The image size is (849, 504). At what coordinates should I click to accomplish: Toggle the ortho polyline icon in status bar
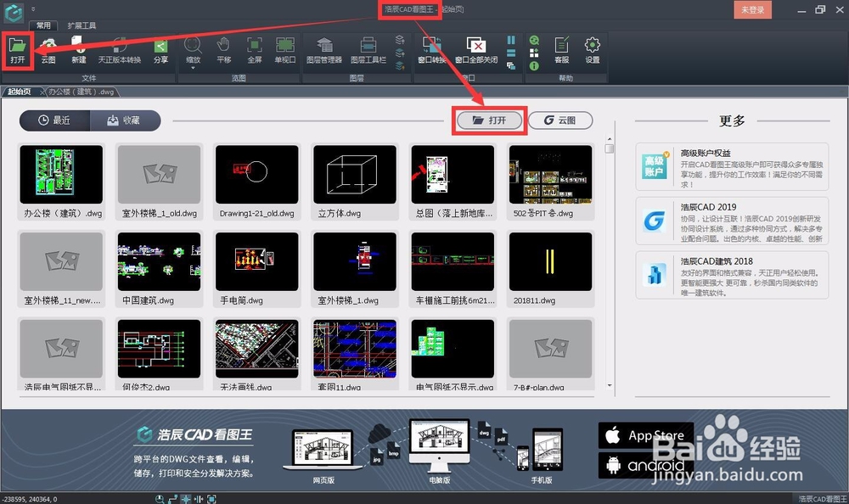tap(172, 499)
